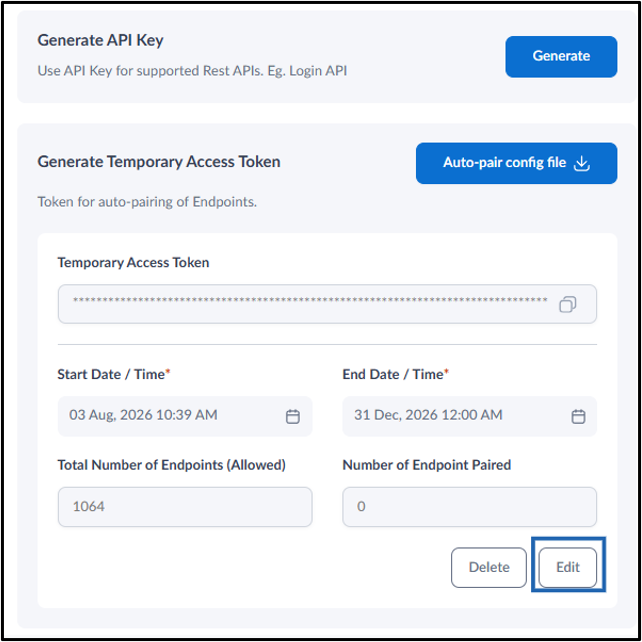The width and height of the screenshot is (642, 642).
Task: Click the 'Temporary Access Token' label
Action: (x=133, y=262)
